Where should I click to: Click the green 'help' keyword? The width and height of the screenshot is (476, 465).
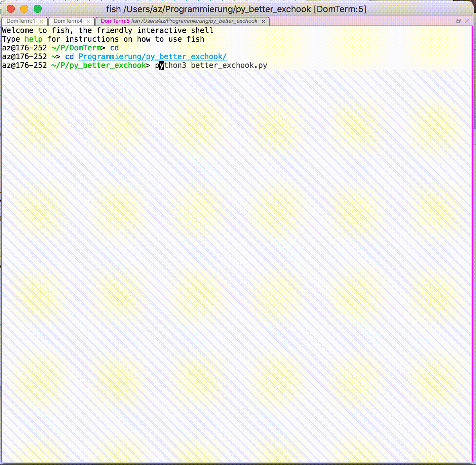click(34, 39)
